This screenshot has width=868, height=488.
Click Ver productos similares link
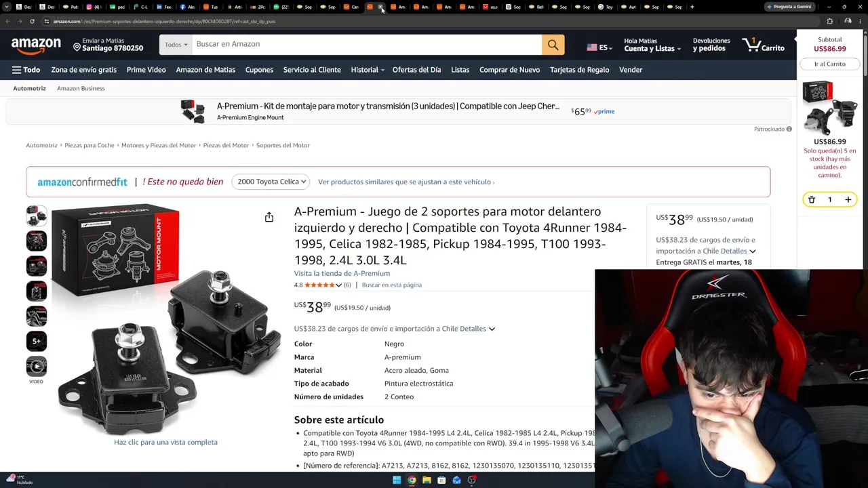pos(406,182)
